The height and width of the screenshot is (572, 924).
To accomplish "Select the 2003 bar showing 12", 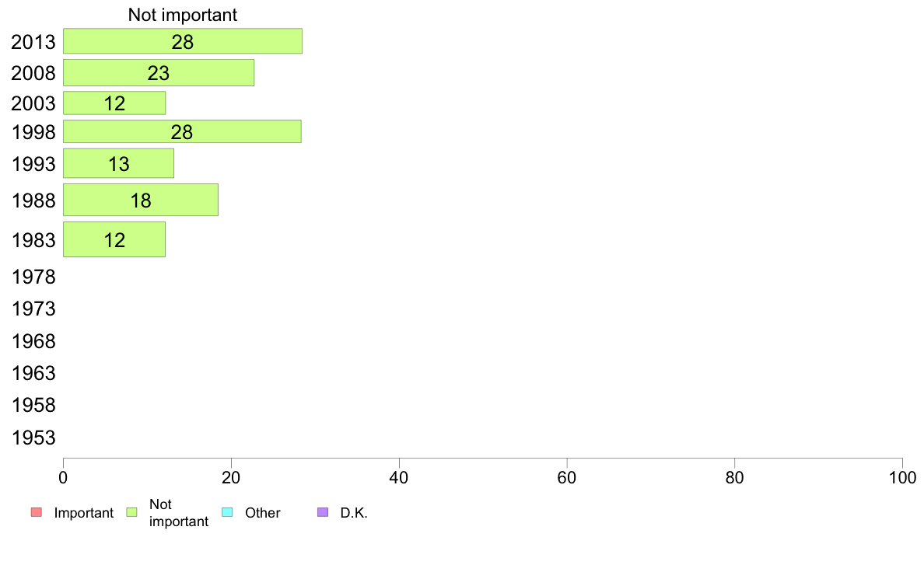I will [x=114, y=103].
